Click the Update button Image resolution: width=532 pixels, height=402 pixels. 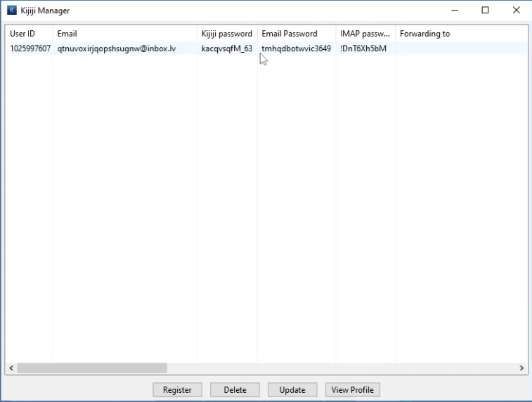(x=292, y=390)
